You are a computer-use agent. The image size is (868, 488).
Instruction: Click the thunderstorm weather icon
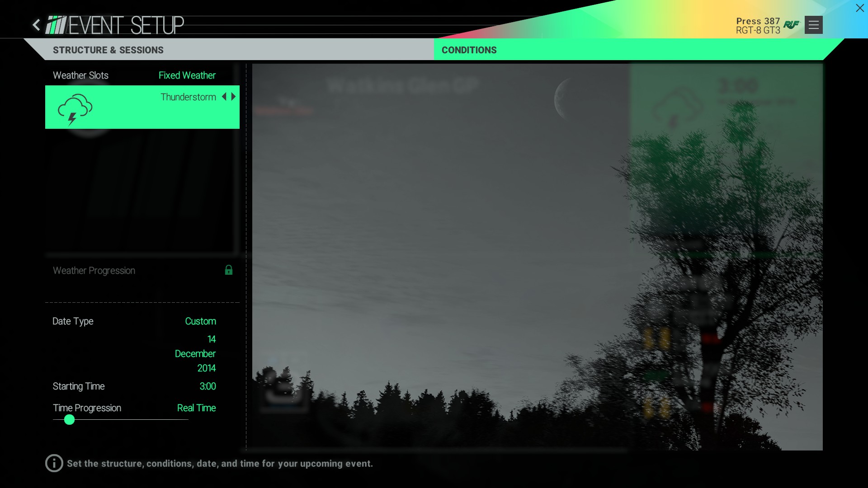point(75,107)
